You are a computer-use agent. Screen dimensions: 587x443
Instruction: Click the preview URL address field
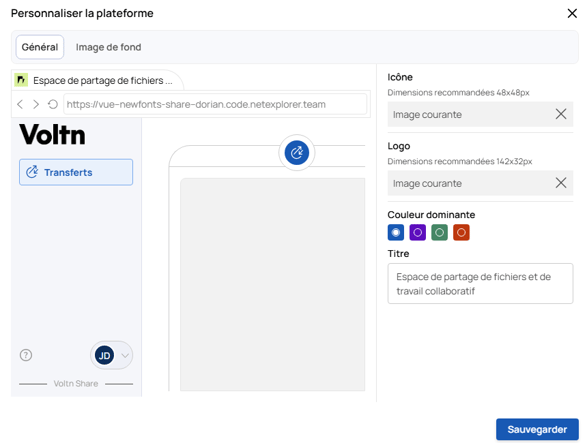click(x=215, y=104)
